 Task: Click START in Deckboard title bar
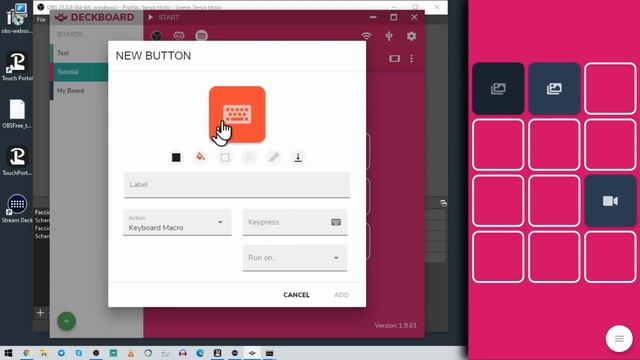coord(164,18)
